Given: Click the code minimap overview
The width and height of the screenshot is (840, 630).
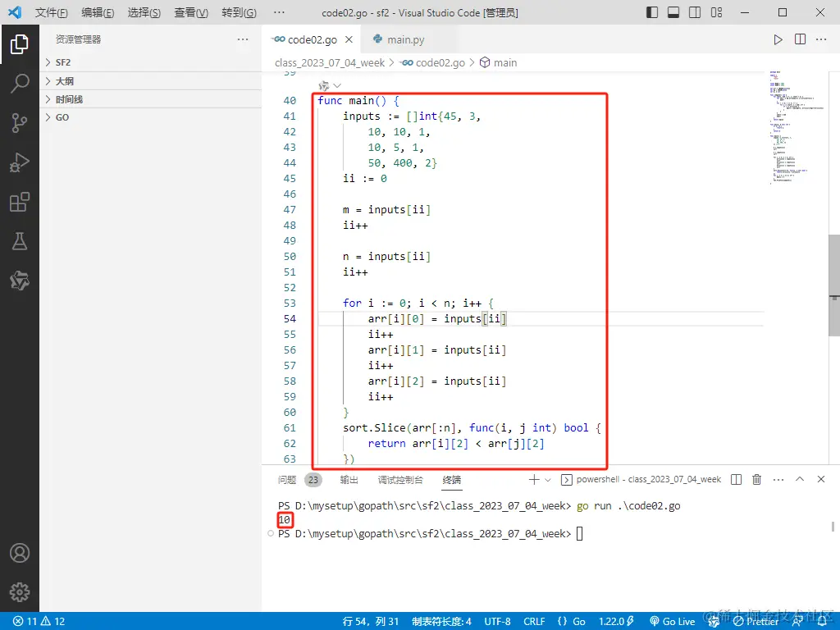Looking at the screenshot, I should pos(796,127).
